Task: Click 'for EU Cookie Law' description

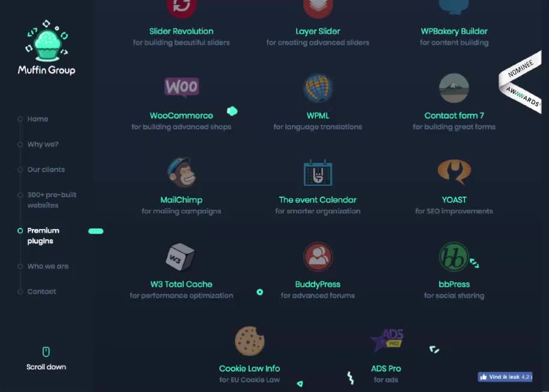Action: 250,380
